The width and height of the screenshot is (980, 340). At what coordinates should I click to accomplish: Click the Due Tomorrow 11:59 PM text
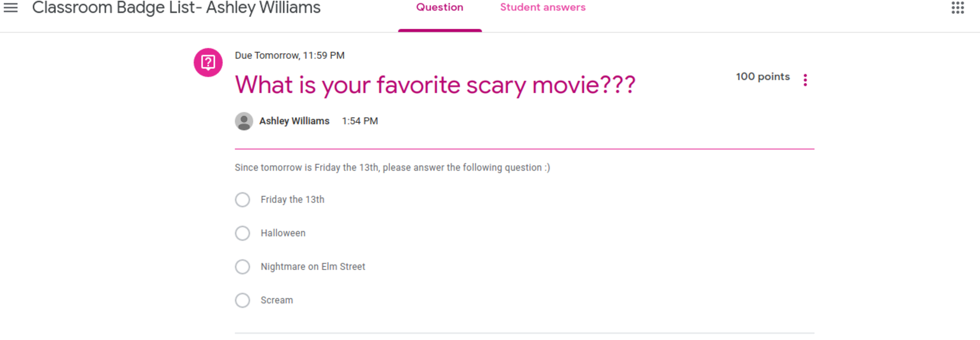pyautogui.click(x=290, y=55)
